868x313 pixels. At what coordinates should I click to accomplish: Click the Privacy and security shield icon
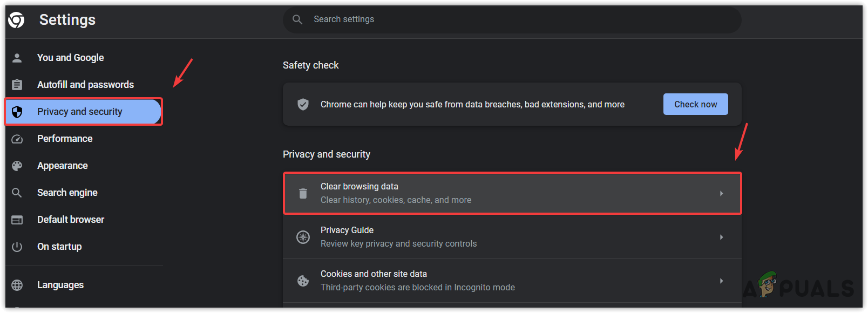(x=17, y=112)
